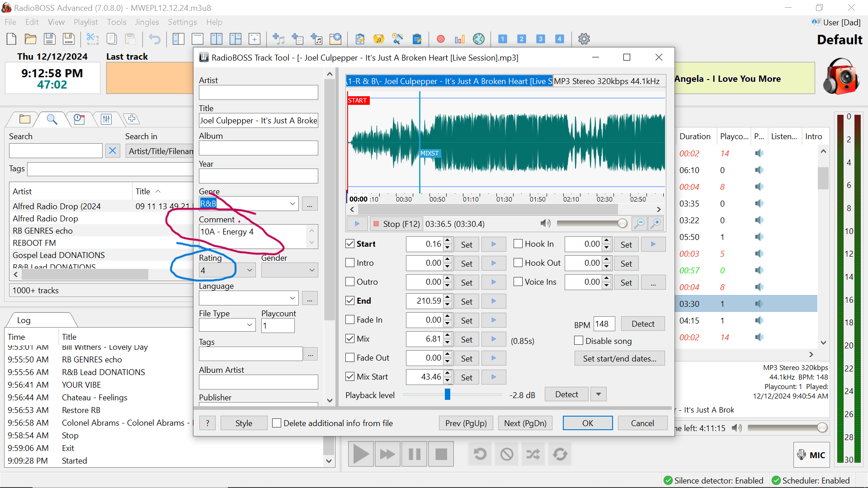
Task: Save playlist using the floppy disk icon
Action: [x=49, y=39]
